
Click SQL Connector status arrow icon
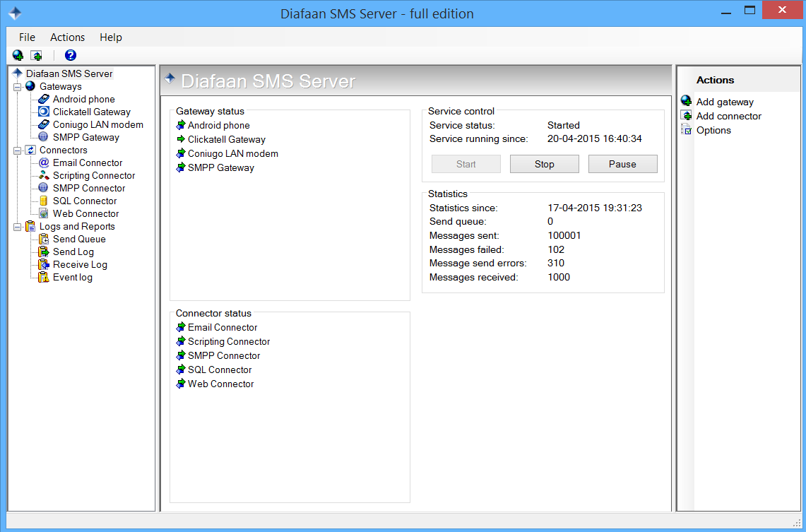click(180, 369)
